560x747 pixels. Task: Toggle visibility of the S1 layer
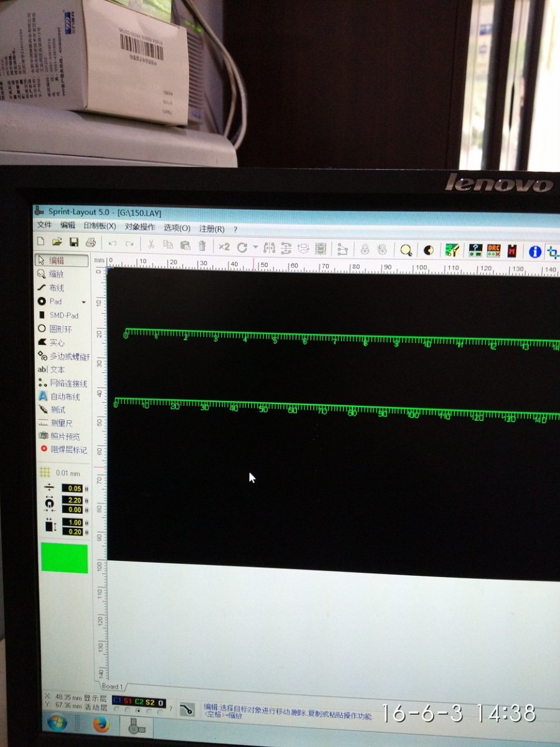128,702
